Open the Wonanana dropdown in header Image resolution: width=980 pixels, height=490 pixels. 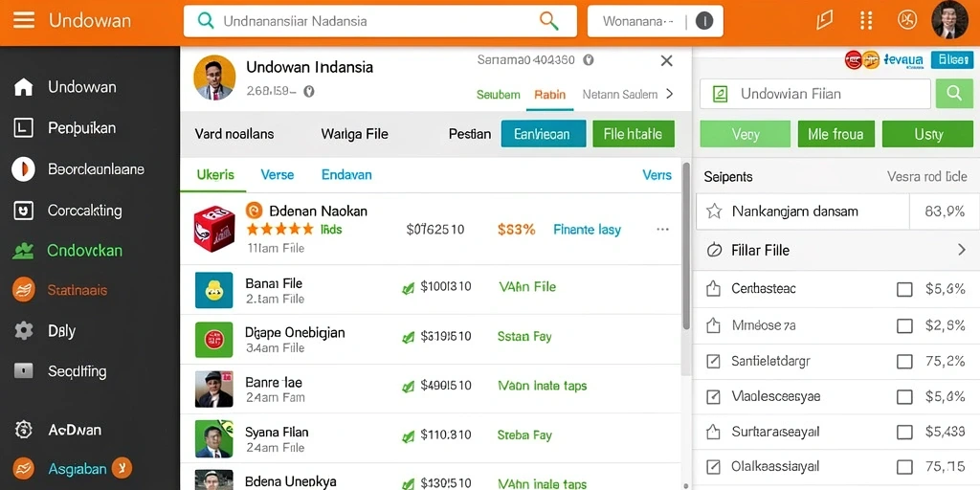coord(655,21)
